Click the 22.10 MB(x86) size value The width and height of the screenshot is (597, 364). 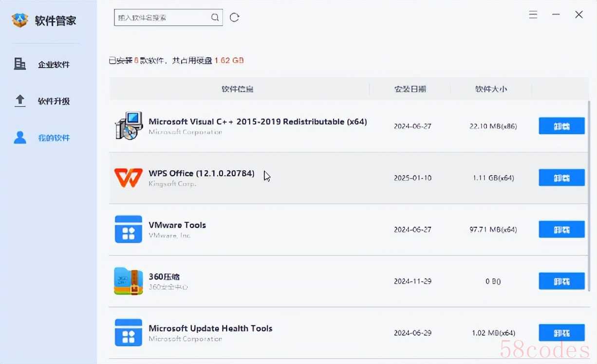493,126
